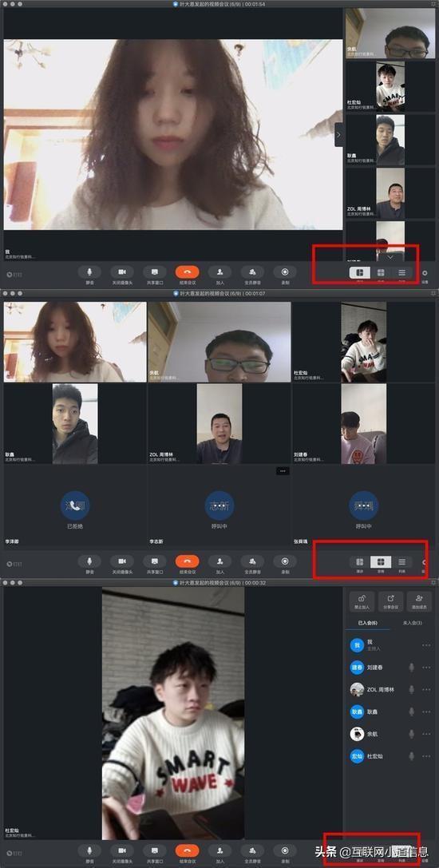Select list layout in the 00:01:54 window

402,273
